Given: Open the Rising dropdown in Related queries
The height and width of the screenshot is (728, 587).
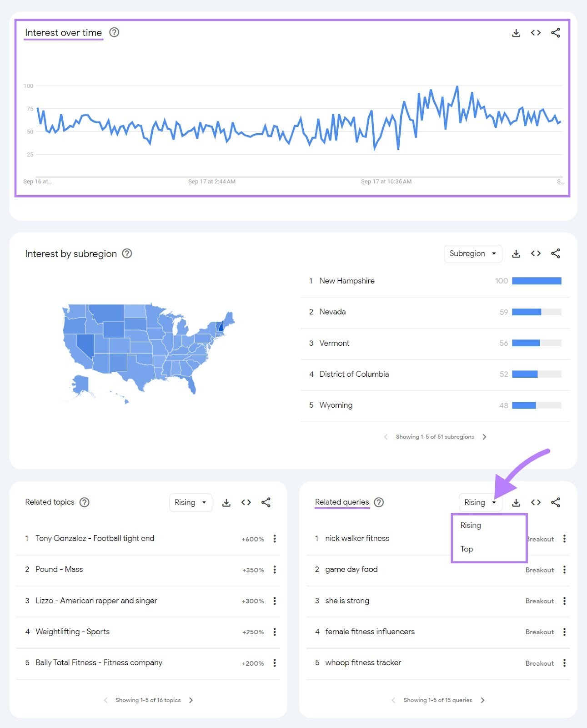Looking at the screenshot, I should (480, 502).
